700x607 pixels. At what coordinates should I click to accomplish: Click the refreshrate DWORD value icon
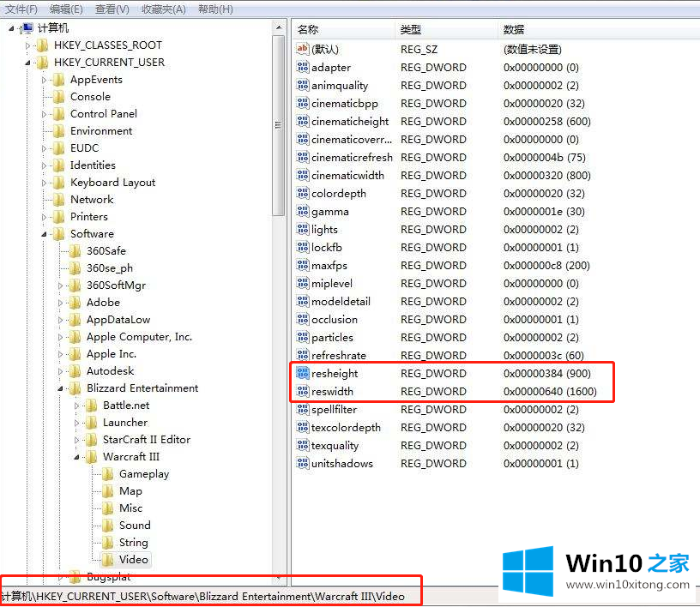[303, 355]
